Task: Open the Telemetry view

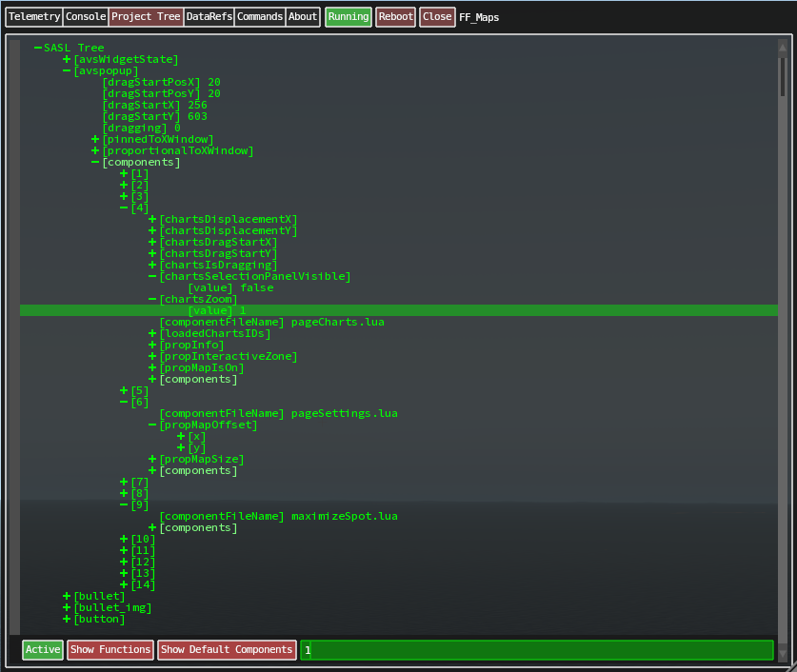Action: point(33,16)
